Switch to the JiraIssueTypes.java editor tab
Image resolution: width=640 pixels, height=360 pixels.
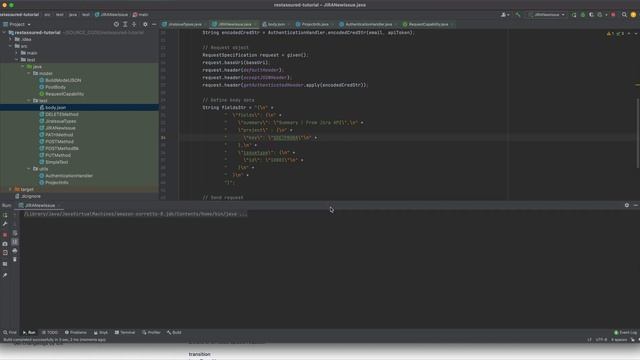[x=182, y=24]
